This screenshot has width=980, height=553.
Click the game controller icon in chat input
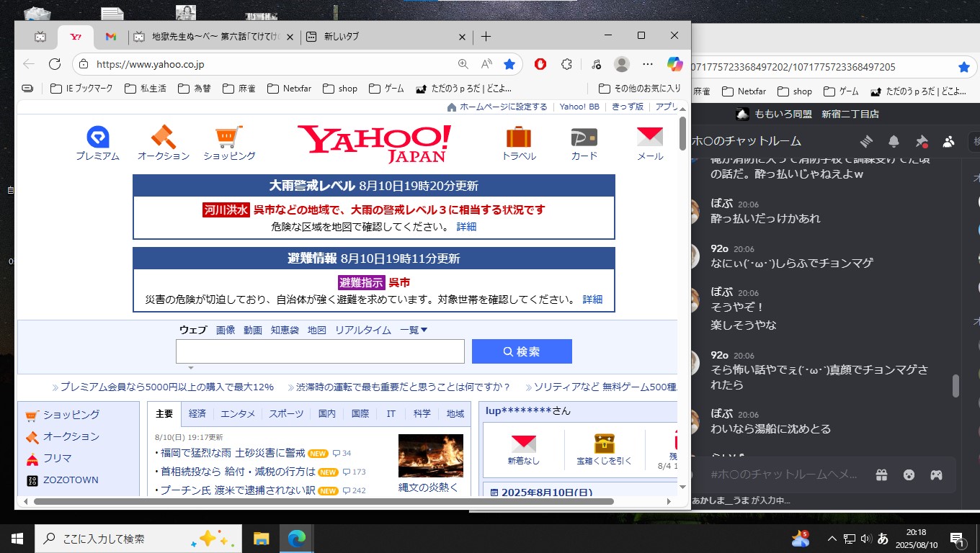[936, 475]
